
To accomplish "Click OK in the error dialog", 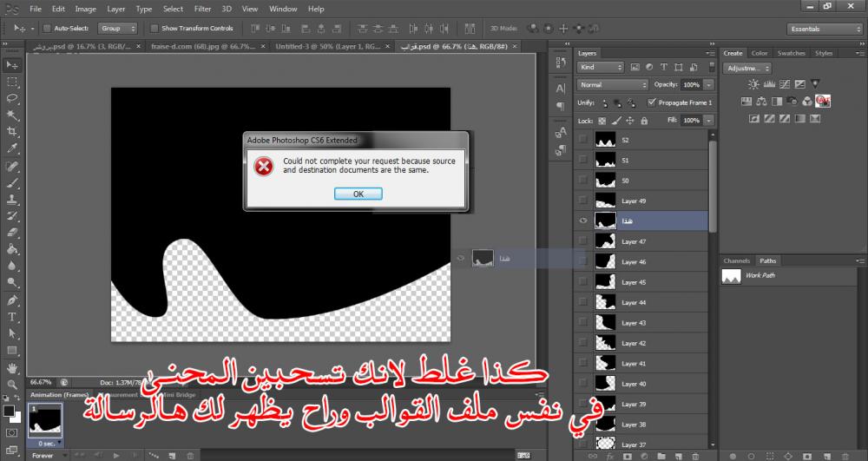I will click(358, 194).
